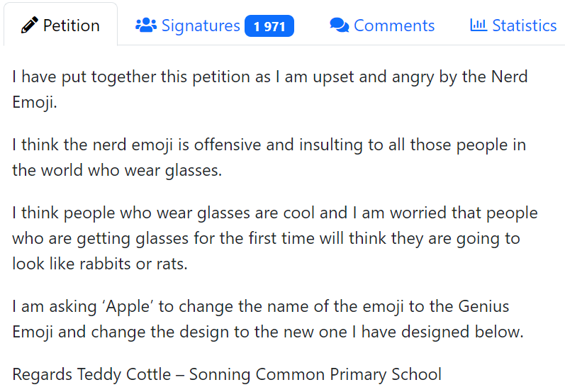
Task: Click the paragraph asking 'Apple' to change name
Action: coord(268,319)
